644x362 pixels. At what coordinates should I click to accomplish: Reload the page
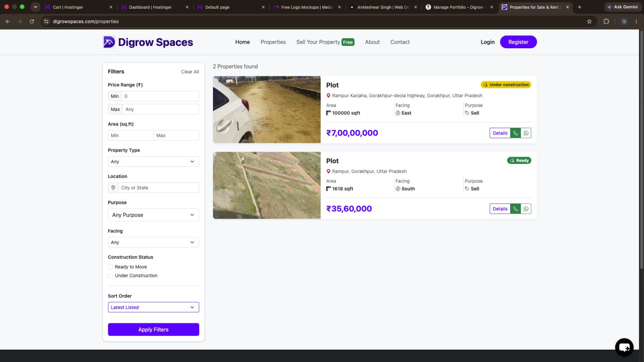click(x=32, y=22)
